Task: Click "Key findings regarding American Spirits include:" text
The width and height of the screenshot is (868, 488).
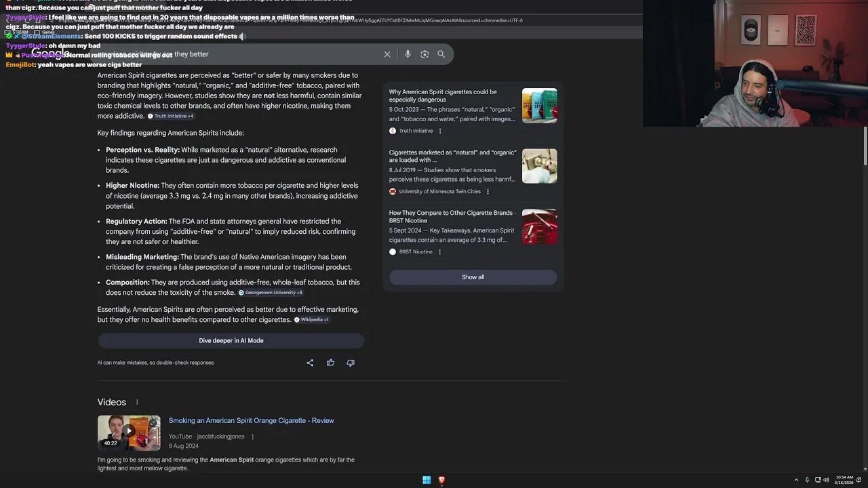Action: click(170, 134)
